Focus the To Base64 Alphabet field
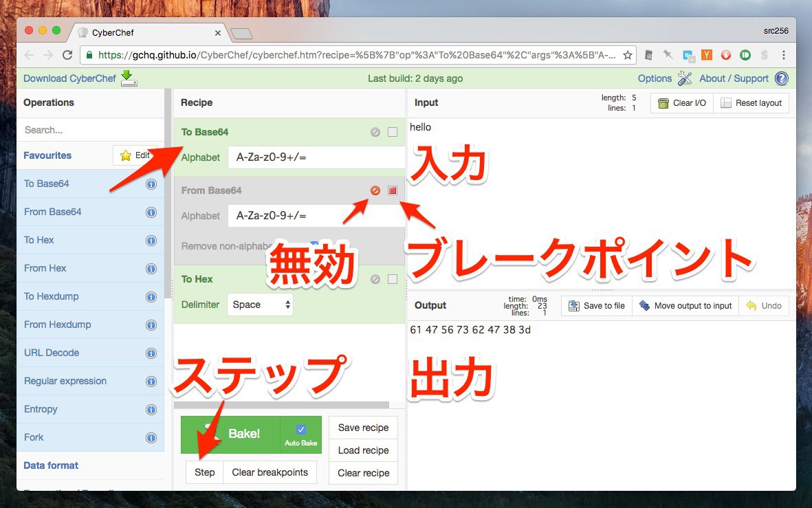This screenshot has width=812, height=508. [x=316, y=157]
